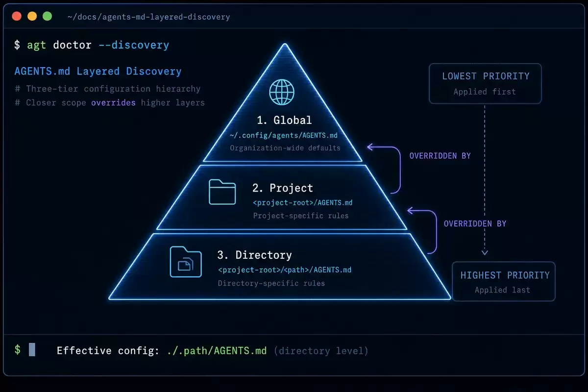
Task: Click the globe icon in Global tier
Action: pyautogui.click(x=282, y=92)
